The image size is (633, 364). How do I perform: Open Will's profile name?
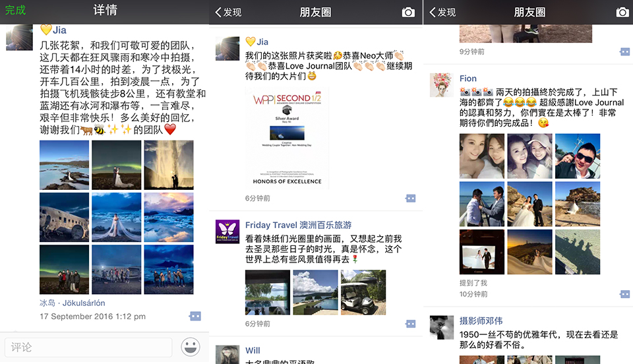pyautogui.click(x=253, y=350)
